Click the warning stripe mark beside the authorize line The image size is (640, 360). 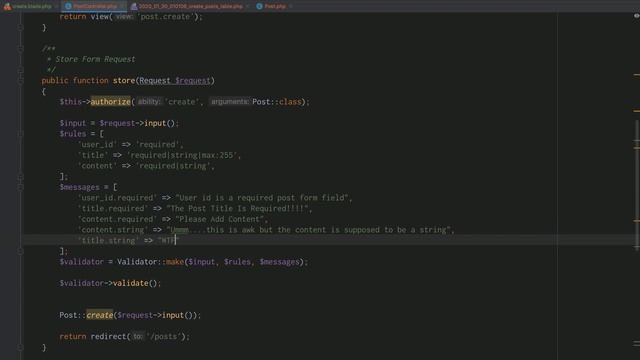click(x=637, y=111)
